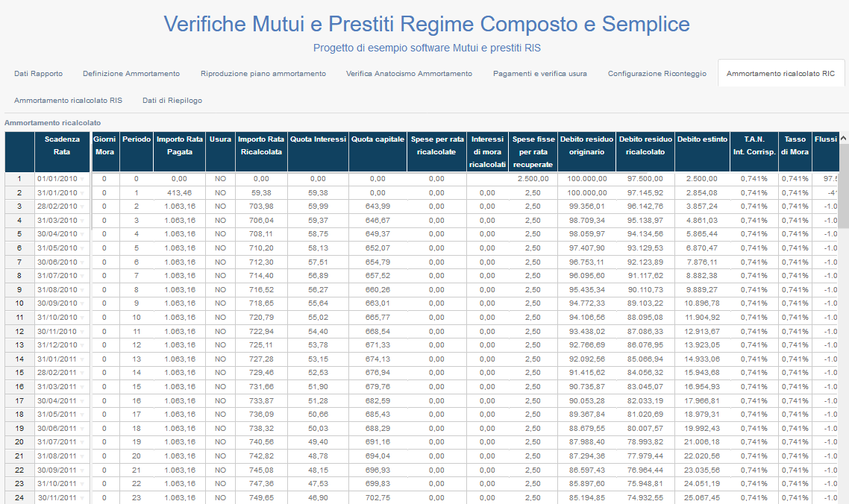Click Interessi di mora ricalcolati header

[x=487, y=151]
